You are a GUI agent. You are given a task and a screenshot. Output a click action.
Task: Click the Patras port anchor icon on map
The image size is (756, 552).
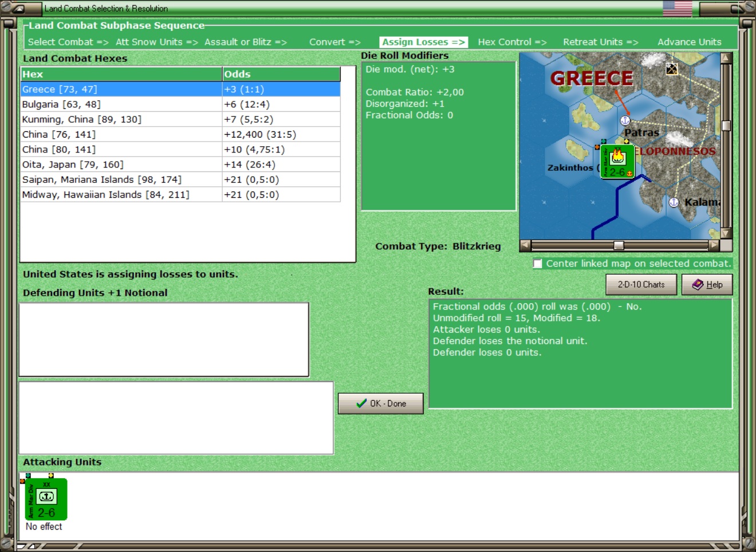click(x=625, y=120)
